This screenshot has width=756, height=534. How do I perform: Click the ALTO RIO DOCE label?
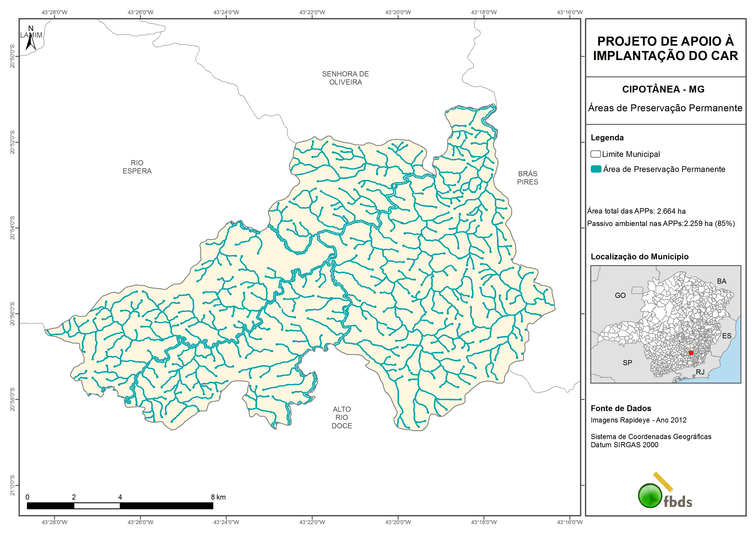[x=342, y=418]
